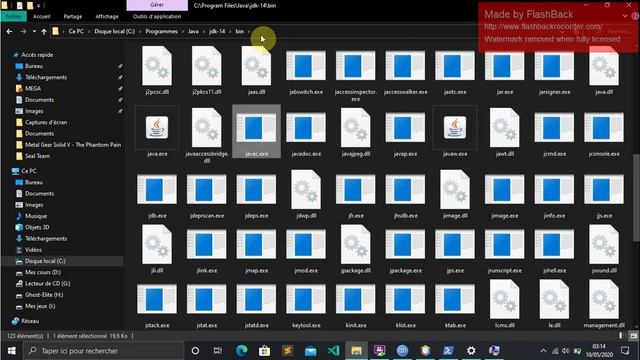The height and width of the screenshot is (360, 640).
Task: Open Microsoft Edge from taskbar
Action: coord(241,351)
